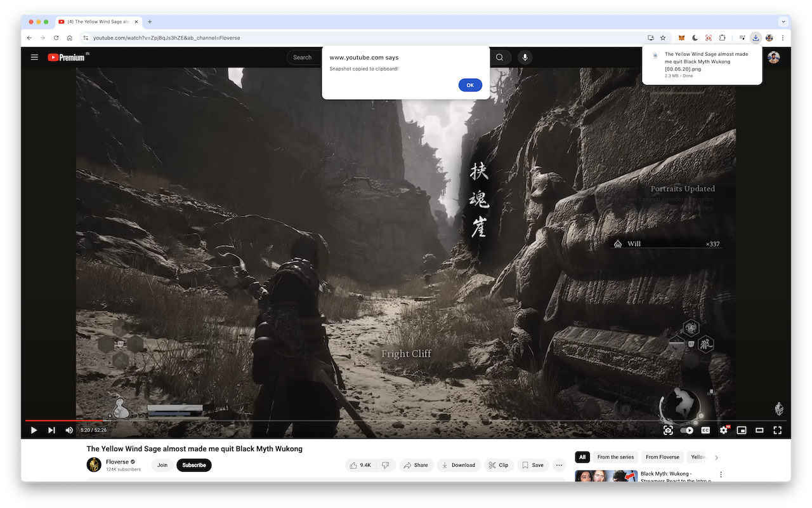Open the red screenshot capture extension
The height and width of the screenshot is (508, 812).
[709, 37]
